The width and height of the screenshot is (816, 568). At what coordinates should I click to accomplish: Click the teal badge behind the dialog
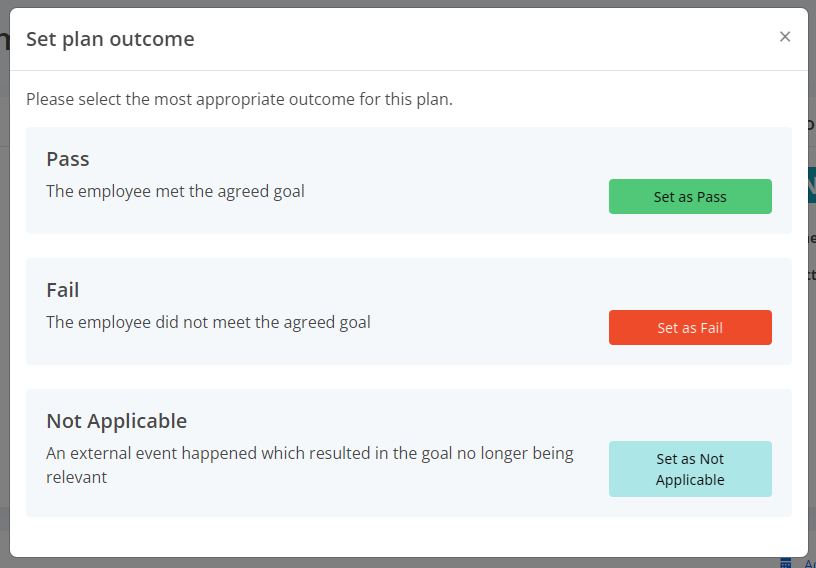click(812, 185)
